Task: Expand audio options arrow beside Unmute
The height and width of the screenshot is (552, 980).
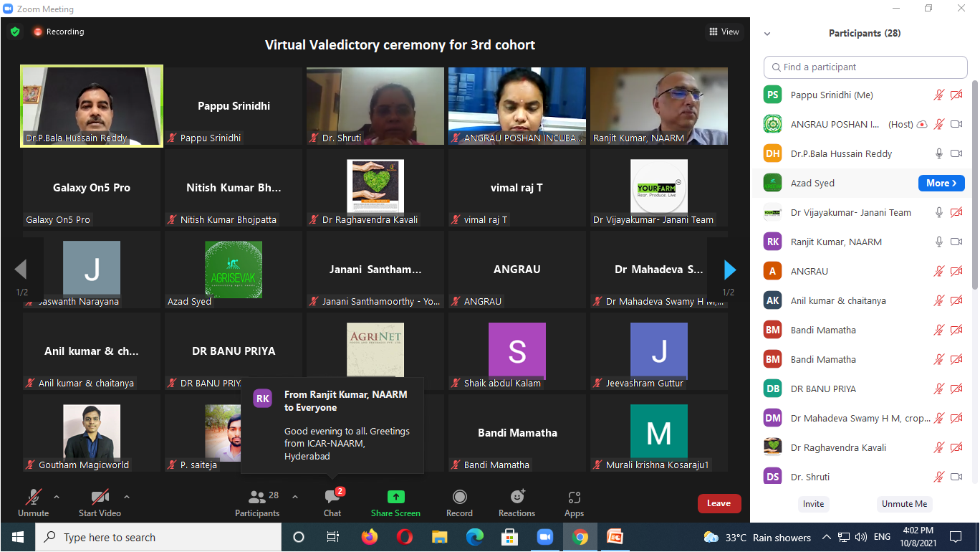Action: coord(57,496)
